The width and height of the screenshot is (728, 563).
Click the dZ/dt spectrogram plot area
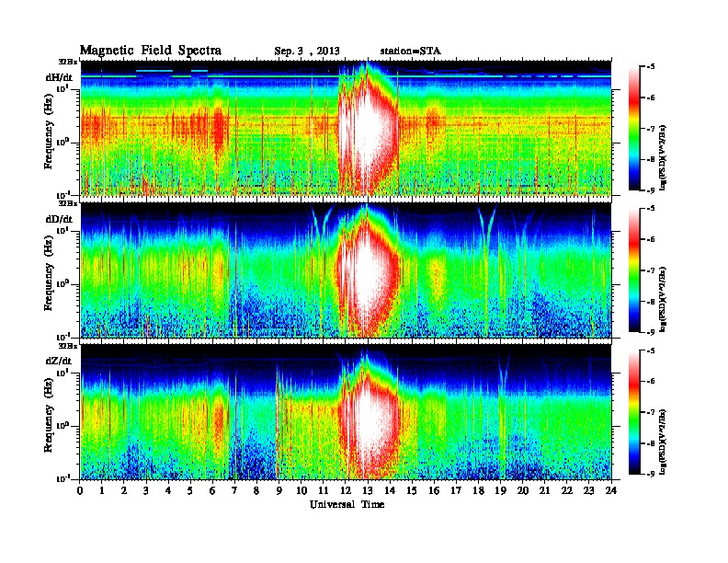[x=346, y=412]
